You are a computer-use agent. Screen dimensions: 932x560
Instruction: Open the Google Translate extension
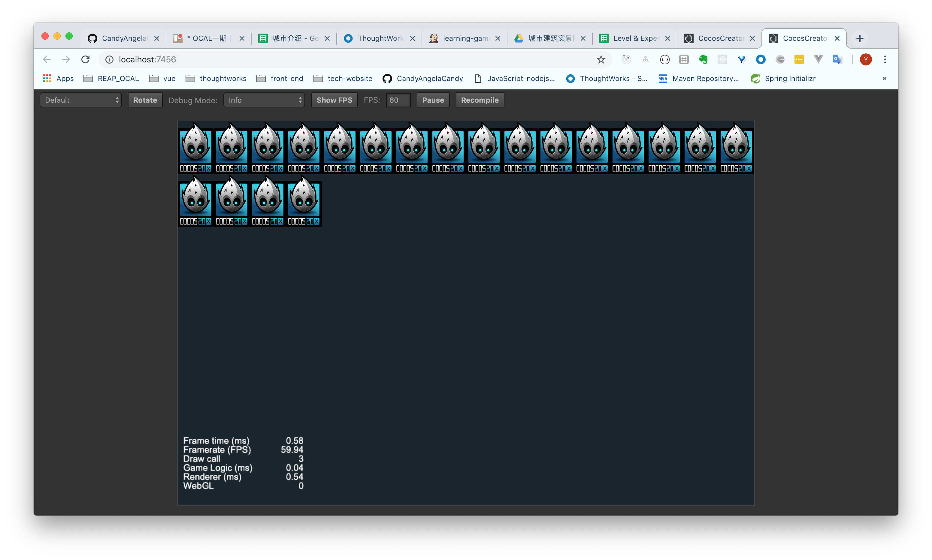tap(837, 59)
